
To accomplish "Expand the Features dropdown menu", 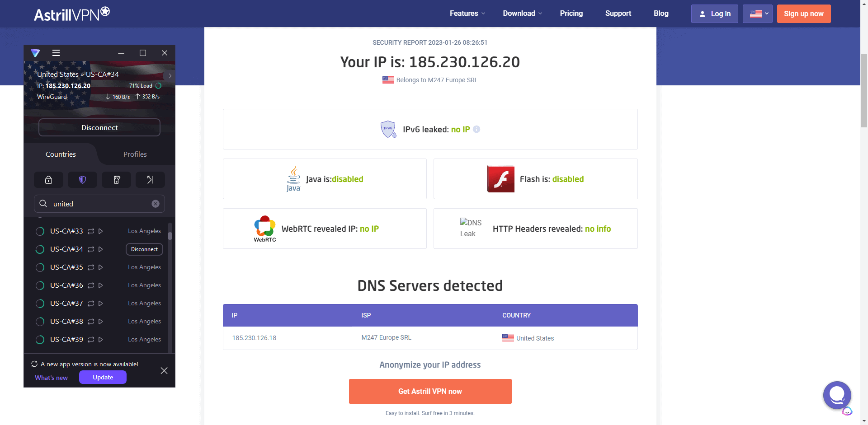I will [x=467, y=14].
